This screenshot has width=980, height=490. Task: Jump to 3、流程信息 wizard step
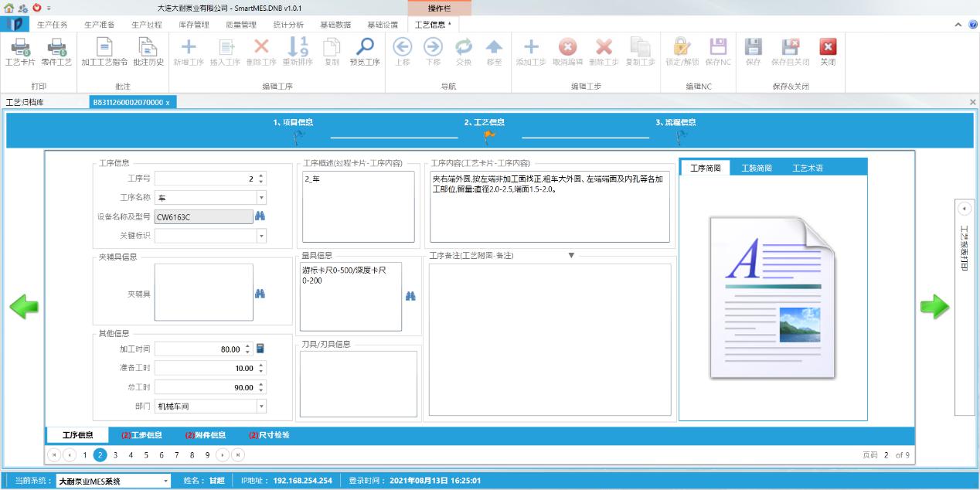point(675,122)
